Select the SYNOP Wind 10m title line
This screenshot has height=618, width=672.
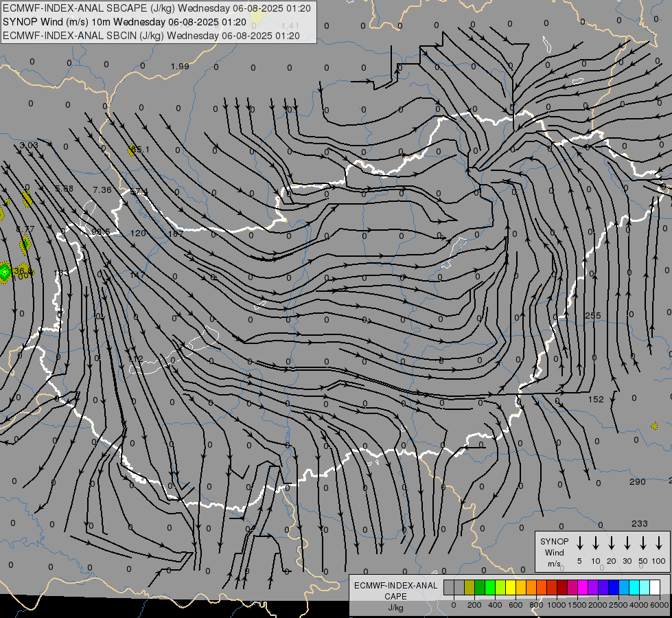point(124,22)
